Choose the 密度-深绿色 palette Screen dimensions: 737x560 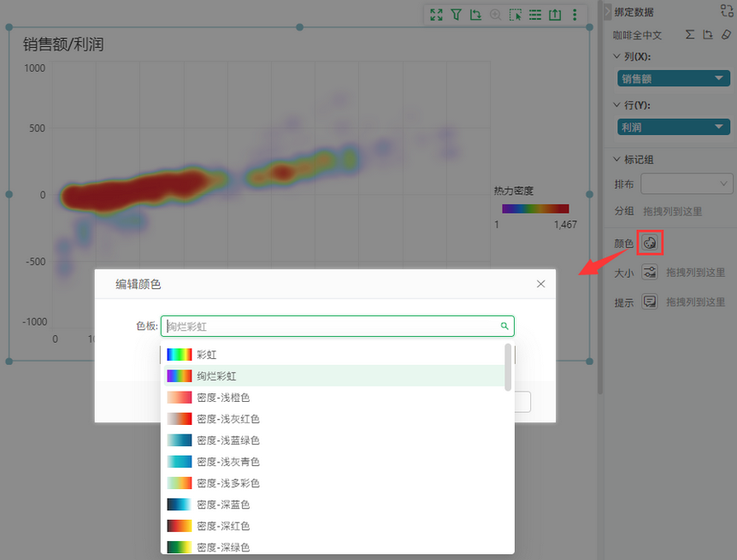point(333,547)
